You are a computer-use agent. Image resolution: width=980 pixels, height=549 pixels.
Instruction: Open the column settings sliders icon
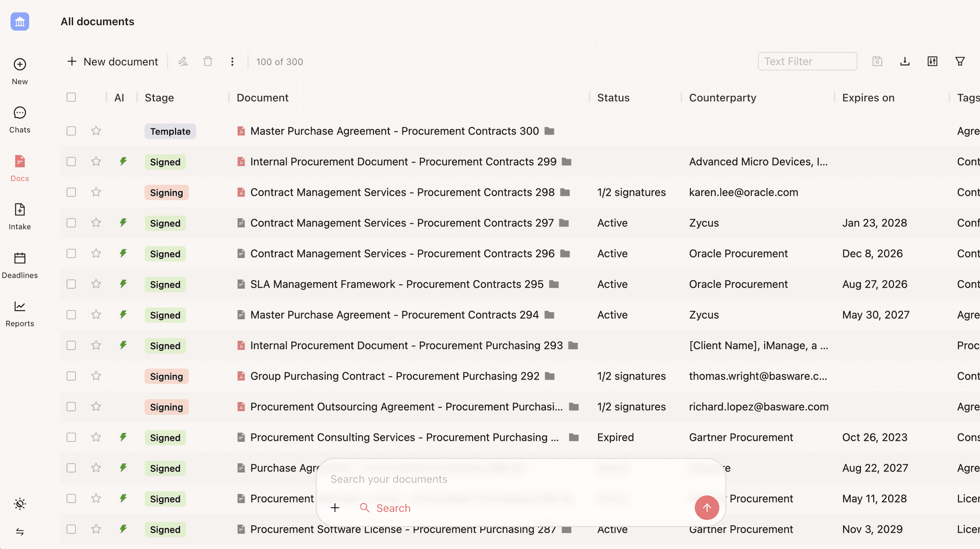(x=932, y=61)
